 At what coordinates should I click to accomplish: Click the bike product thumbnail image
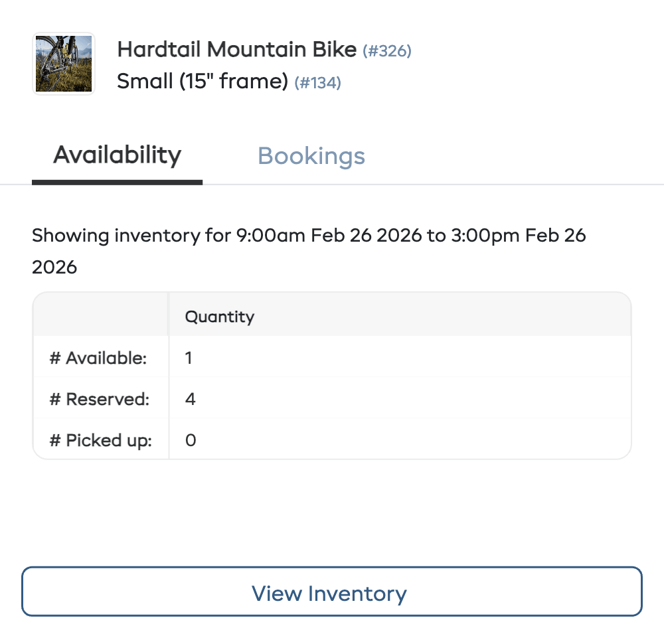pyautogui.click(x=63, y=63)
